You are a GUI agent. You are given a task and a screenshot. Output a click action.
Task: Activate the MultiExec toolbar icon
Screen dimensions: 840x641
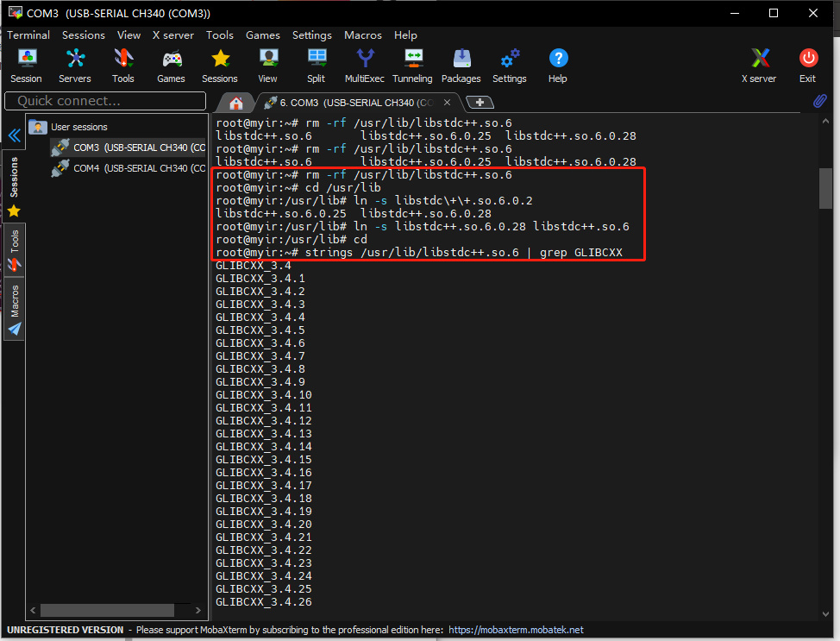click(365, 66)
